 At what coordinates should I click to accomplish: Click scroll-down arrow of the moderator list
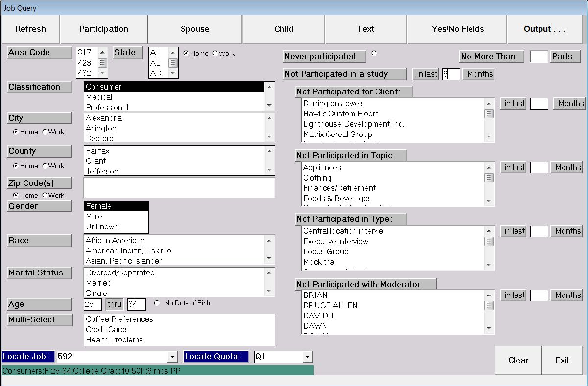point(489,329)
